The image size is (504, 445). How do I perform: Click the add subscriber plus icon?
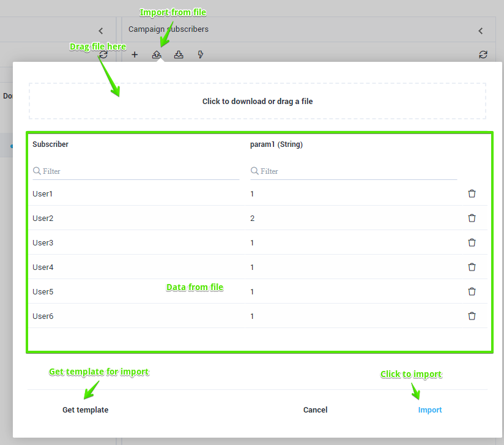(x=135, y=54)
